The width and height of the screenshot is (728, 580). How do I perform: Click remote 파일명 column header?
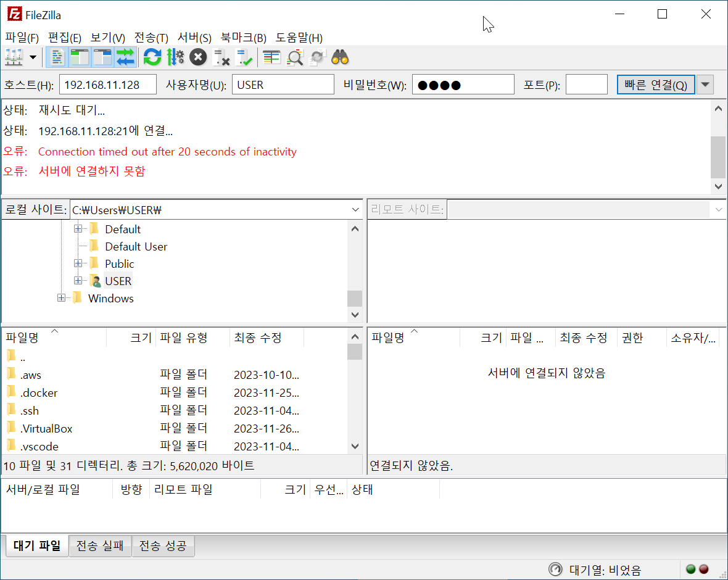[413, 338]
